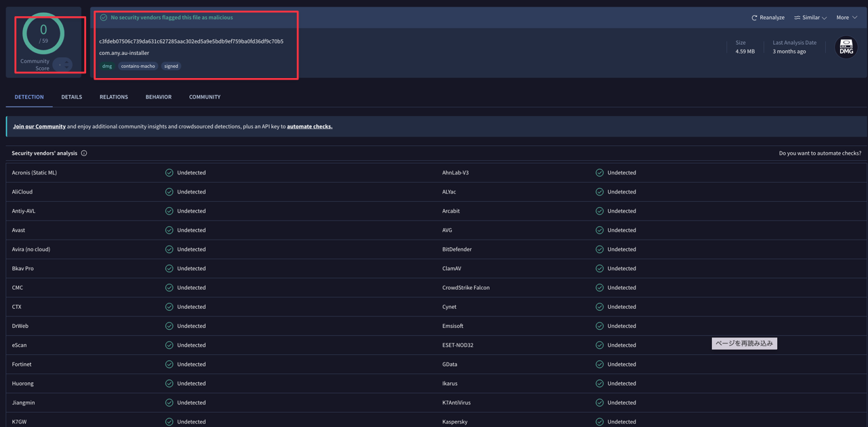Click the AliCloud vendor name
Screen dimensions: 868x427
22,192
